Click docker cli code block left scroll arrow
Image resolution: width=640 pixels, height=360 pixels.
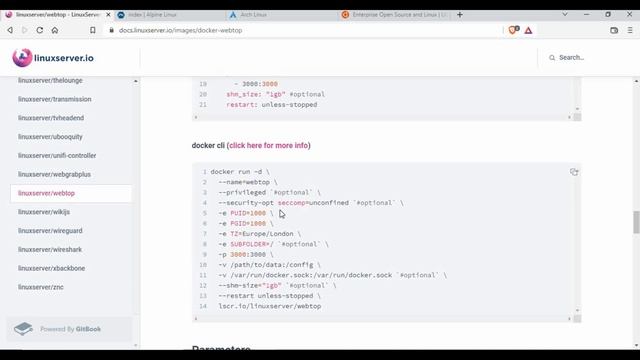(196, 319)
